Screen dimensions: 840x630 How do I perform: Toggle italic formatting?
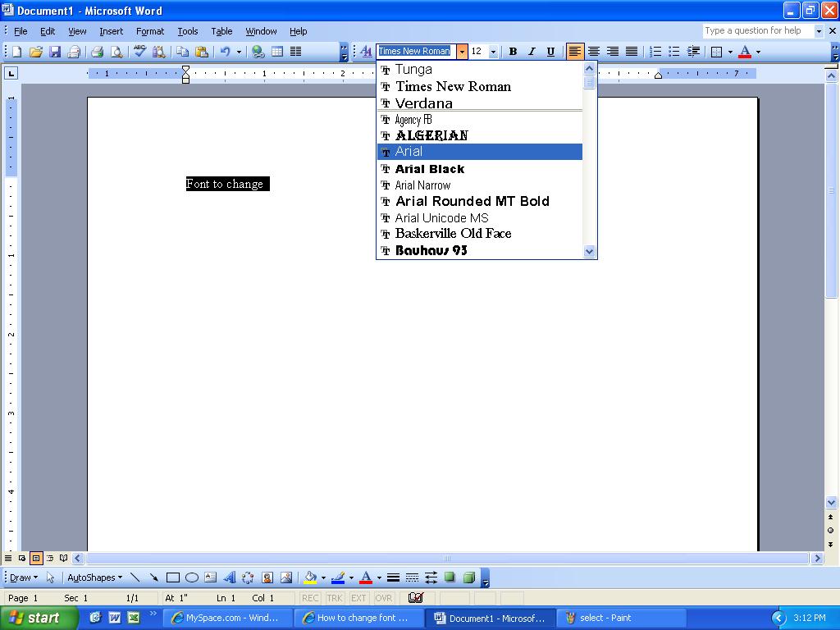pos(532,52)
